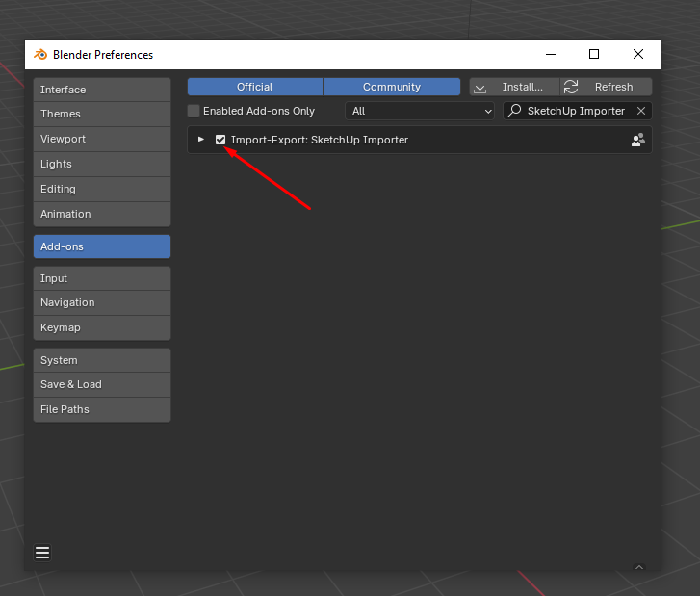Click the Install add-on download icon
This screenshot has width=700, height=596.
(480, 87)
